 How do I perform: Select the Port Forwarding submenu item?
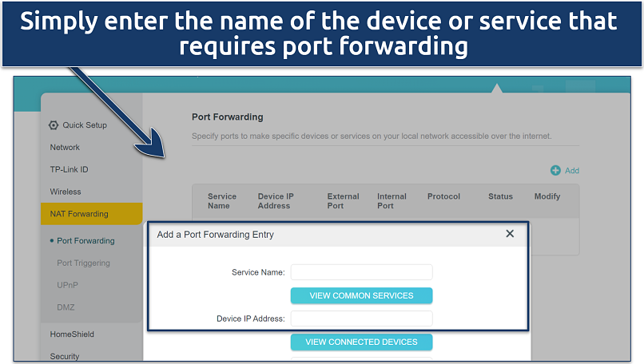(85, 241)
